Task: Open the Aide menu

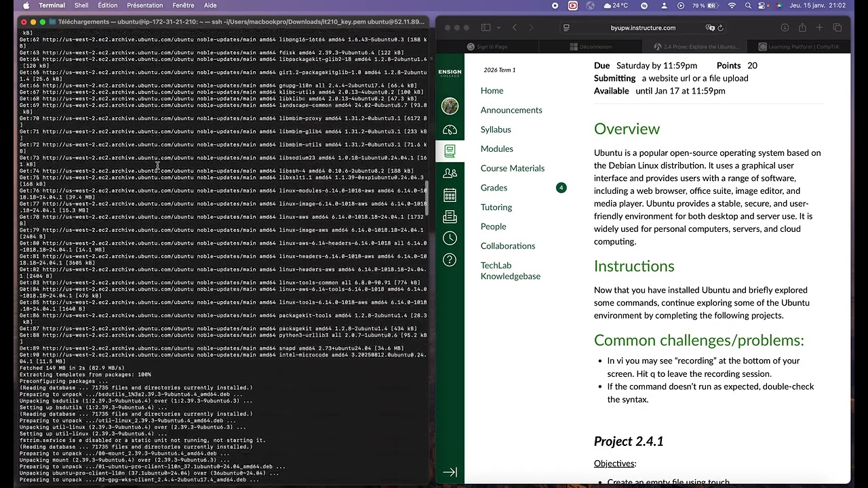Action: pos(211,5)
